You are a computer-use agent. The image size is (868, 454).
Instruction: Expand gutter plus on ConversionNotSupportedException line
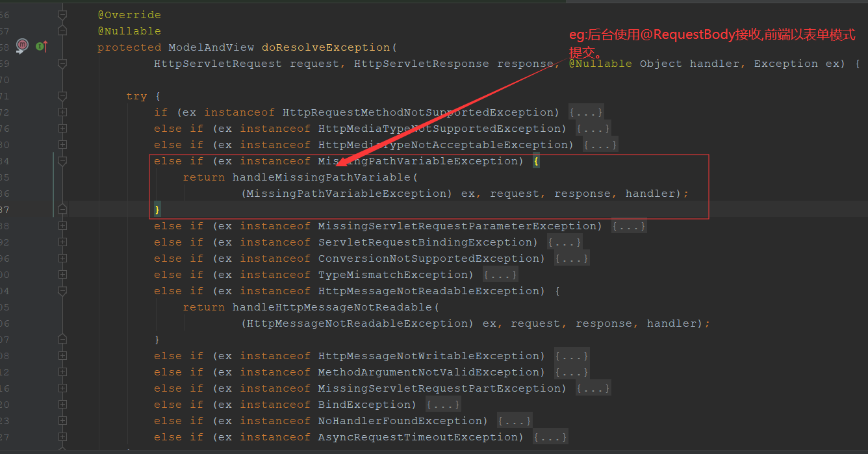[x=62, y=258]
